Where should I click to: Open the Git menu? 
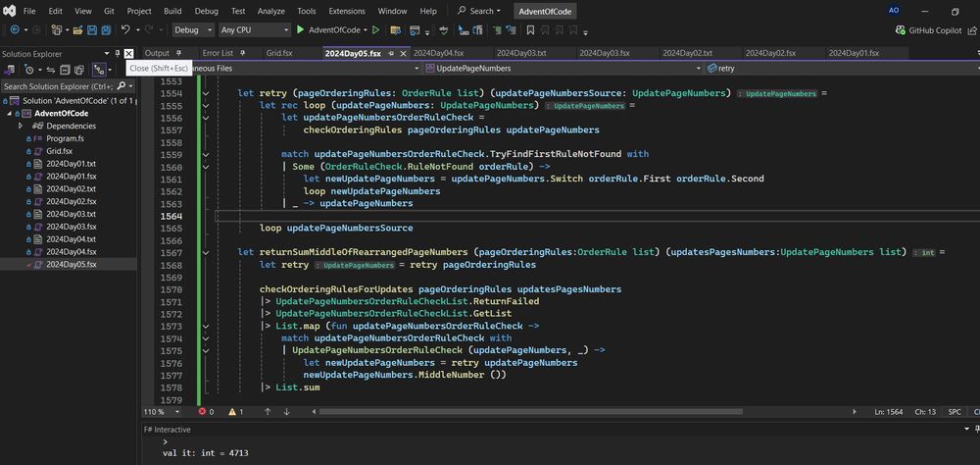tap(109, 11)
